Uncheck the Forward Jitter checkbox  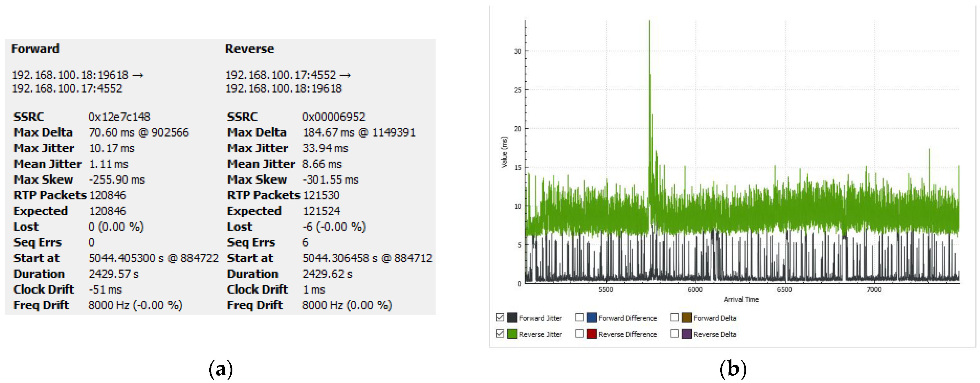[x=500, y=317]
